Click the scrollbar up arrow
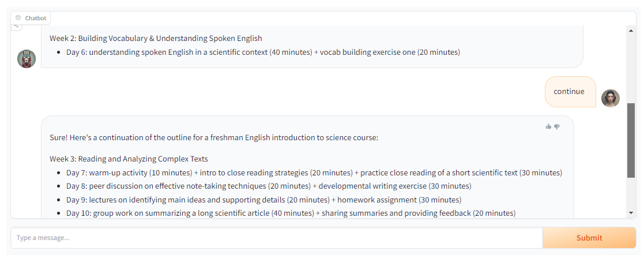Screen dimensions: 644x255 click(x=631, y=31)
